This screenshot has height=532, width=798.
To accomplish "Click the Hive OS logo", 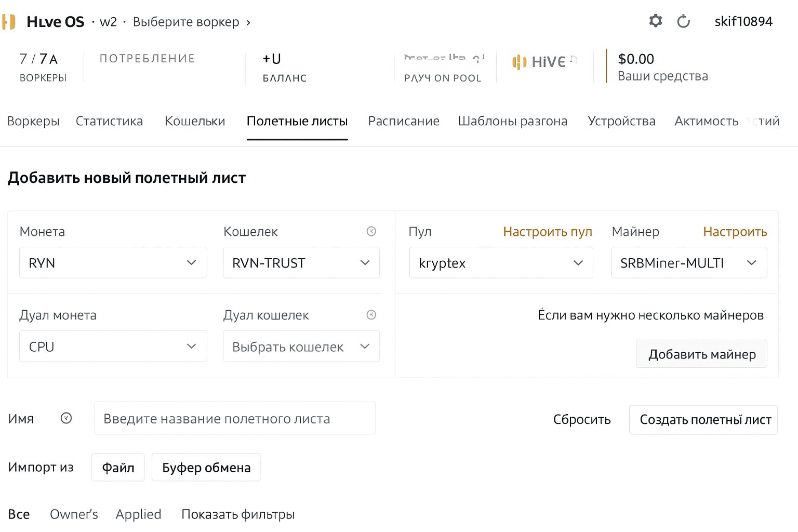I will 9,21.
